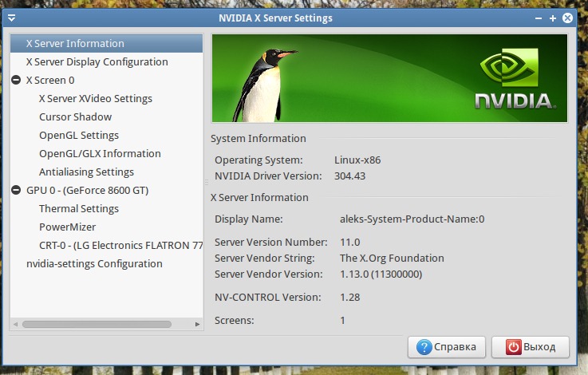
Task: Minimize the NVIDIA X Server Settings window
Action: click(x=539, y=18)
